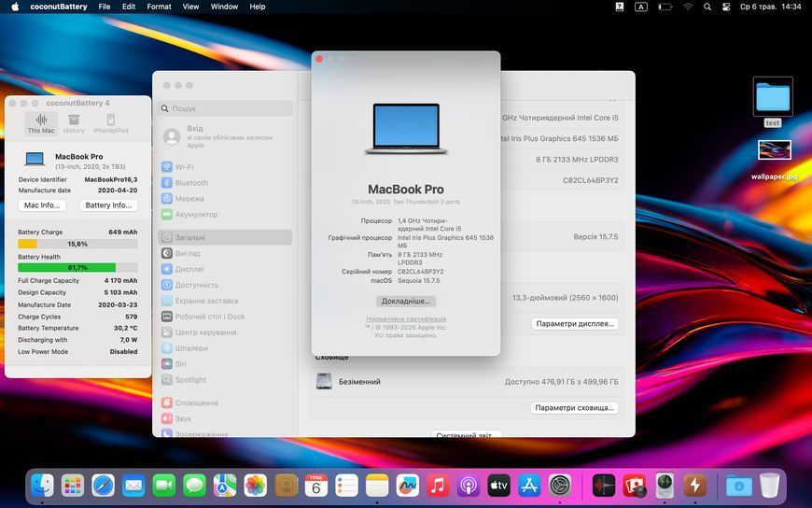The height and width of the screenshot is (508, 812).
Task: Click Параметри дисплея... button
Action: [x=575, y=323]
